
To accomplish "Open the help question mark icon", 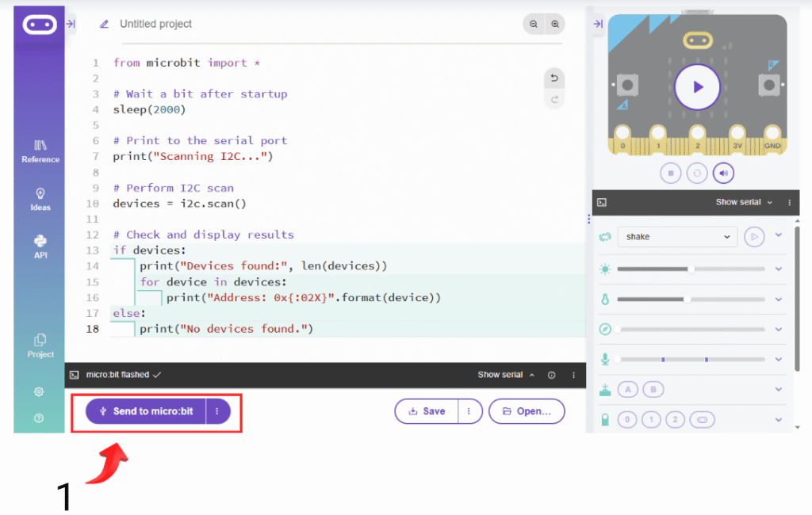I will pos(39,418).
